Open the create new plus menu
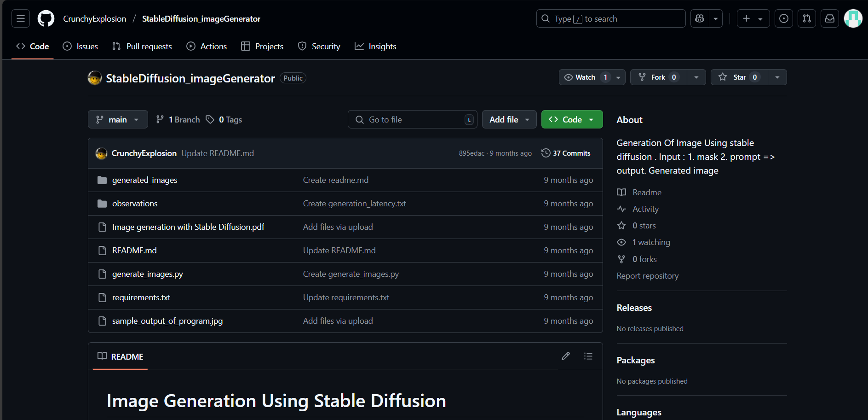 click(x=753, y=18)
